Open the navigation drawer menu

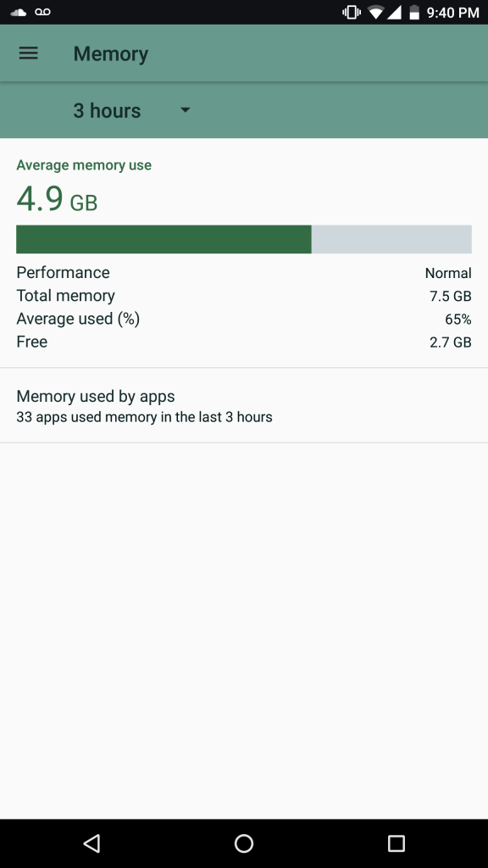point(29,53)
